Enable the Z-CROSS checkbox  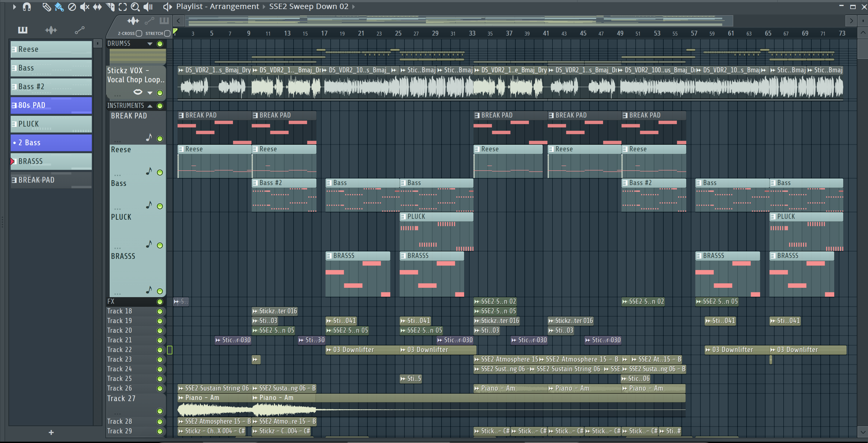click(x=139, y=33)
